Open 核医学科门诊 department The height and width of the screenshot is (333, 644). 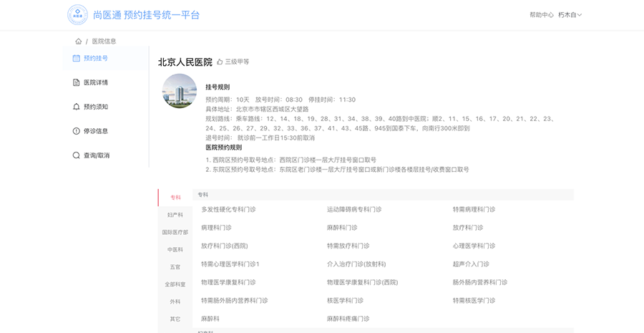[345, 301]
